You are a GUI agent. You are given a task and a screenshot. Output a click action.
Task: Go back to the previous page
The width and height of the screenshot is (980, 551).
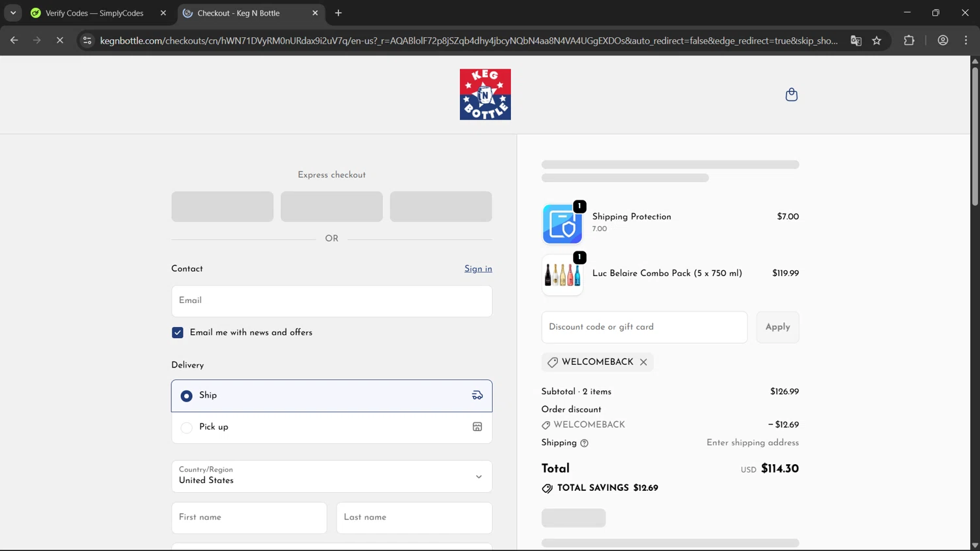point(14,40)
